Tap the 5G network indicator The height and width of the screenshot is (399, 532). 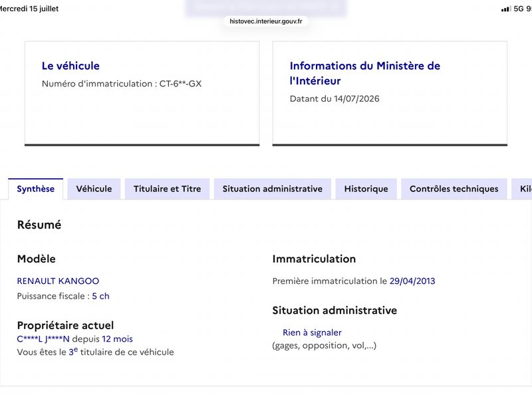click(519, 9)
